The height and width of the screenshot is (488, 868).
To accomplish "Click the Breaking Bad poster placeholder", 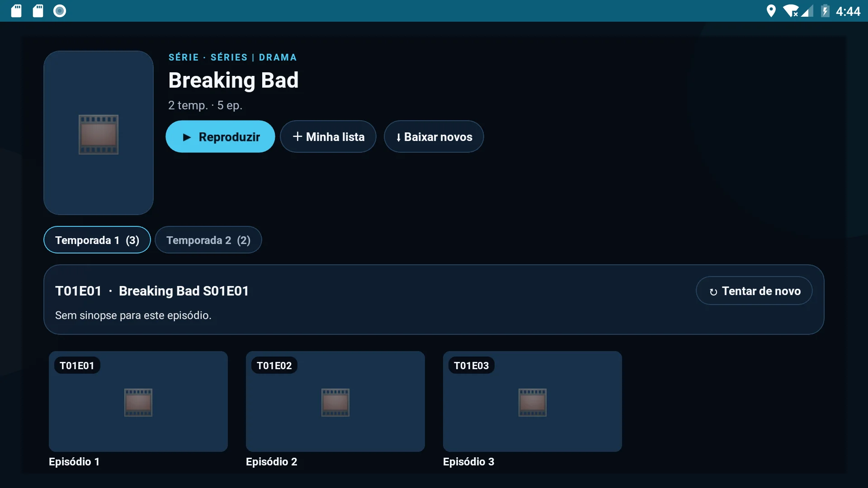I will click(99, 133).
